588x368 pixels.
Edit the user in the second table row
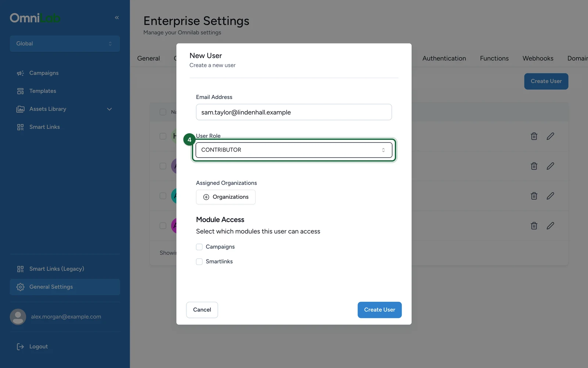point(550,166)
